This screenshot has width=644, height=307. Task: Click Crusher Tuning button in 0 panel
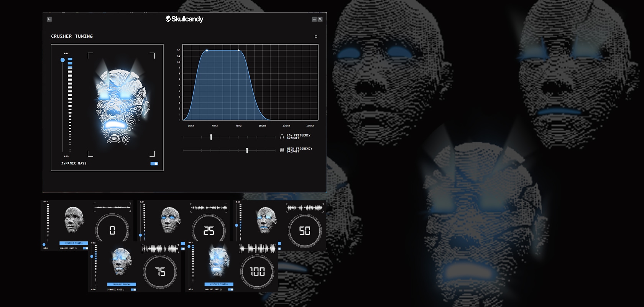[x=74, y=243]
